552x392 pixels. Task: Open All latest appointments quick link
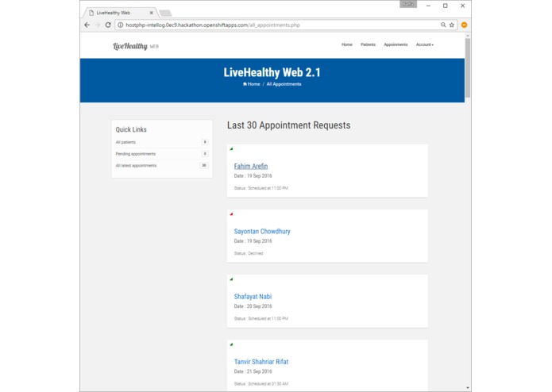(136, 165)
